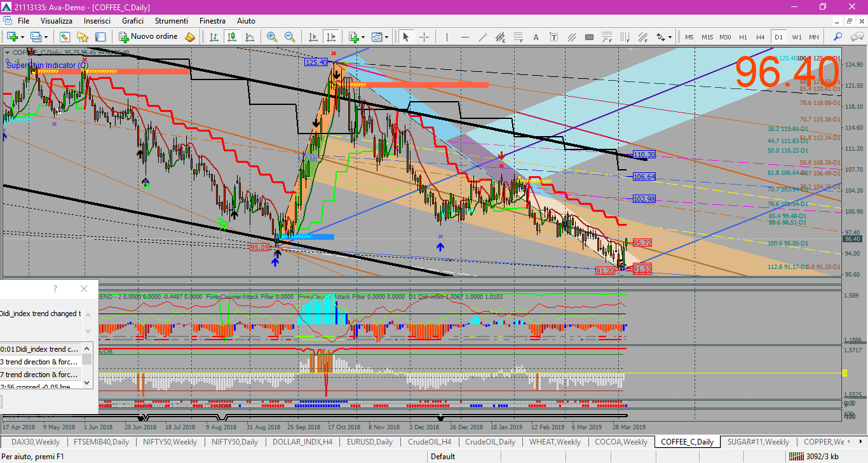Launch MetaEditor via the yellow book icon
Screen dimensions: 868x463
click(190, 37)
